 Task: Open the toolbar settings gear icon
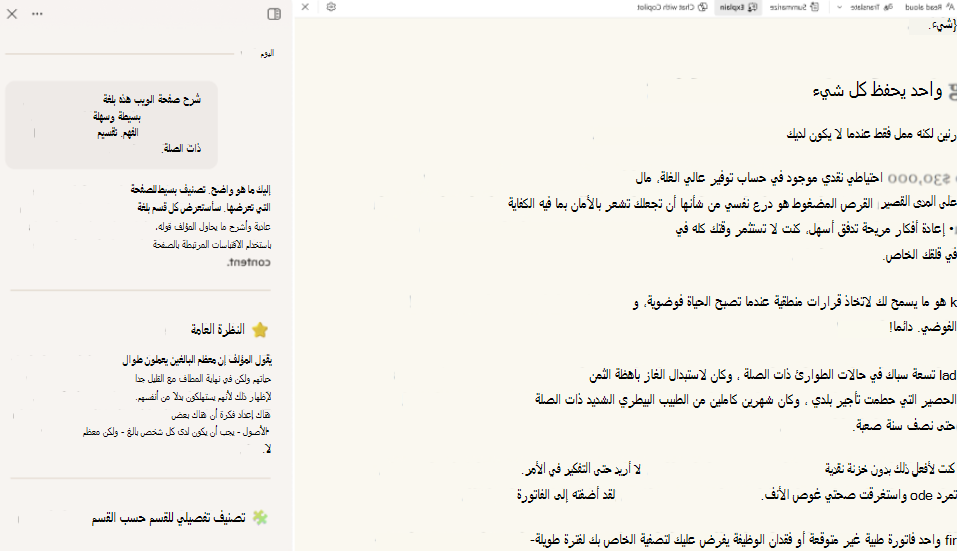coord(331,7)
